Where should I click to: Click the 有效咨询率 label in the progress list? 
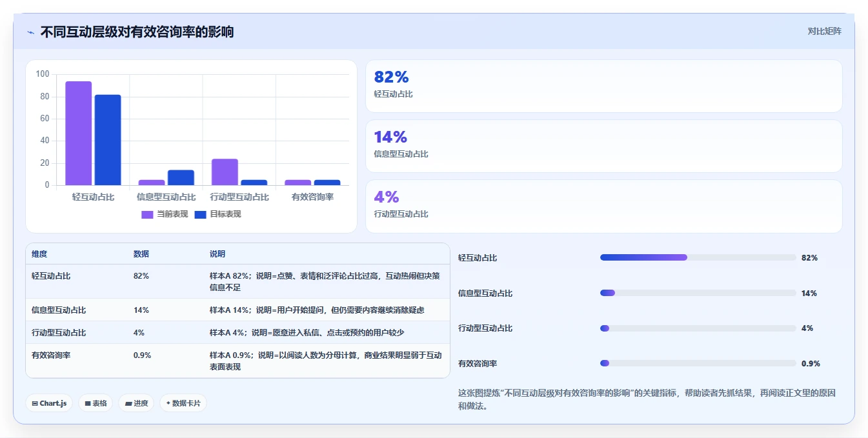coord(478,363)
